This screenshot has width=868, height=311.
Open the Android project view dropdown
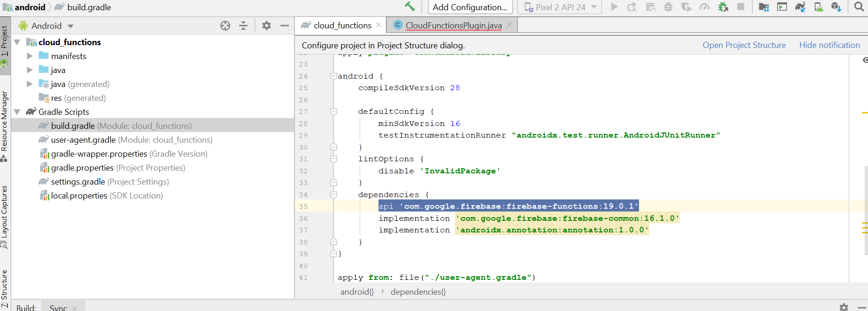(x=46, y=26)
